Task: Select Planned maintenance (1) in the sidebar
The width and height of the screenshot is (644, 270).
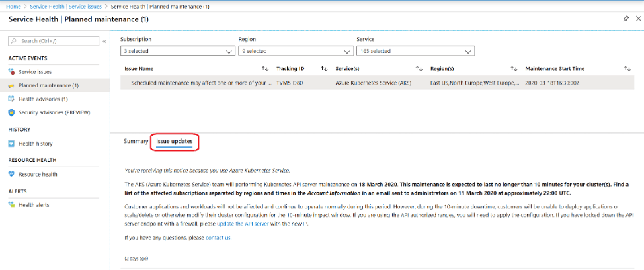Action: [x=48, y=85]
